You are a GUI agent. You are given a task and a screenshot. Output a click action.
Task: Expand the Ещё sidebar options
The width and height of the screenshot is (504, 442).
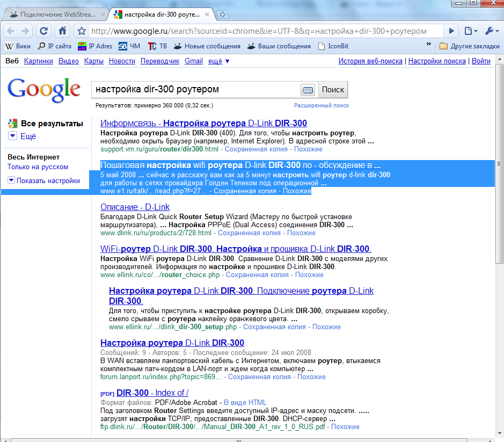click(22, 136)
